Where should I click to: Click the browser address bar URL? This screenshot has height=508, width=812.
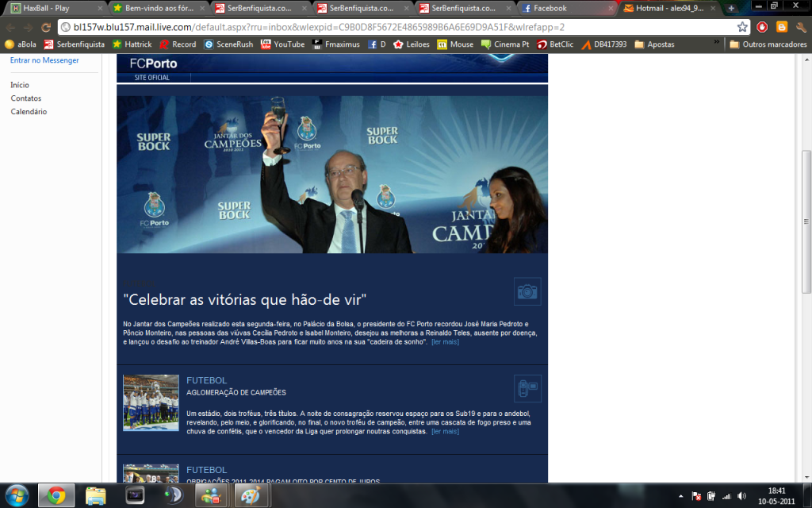(x=317, y=26)
